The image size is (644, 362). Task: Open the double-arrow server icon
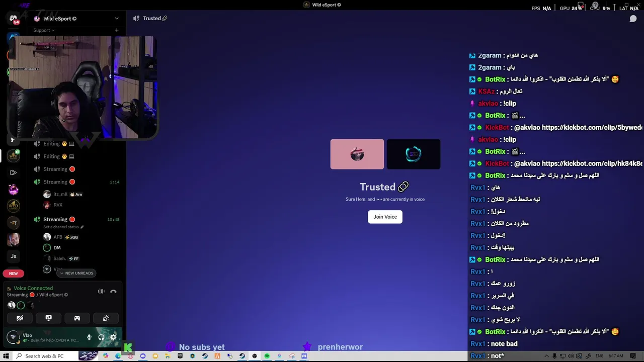(x=14, y=172)
